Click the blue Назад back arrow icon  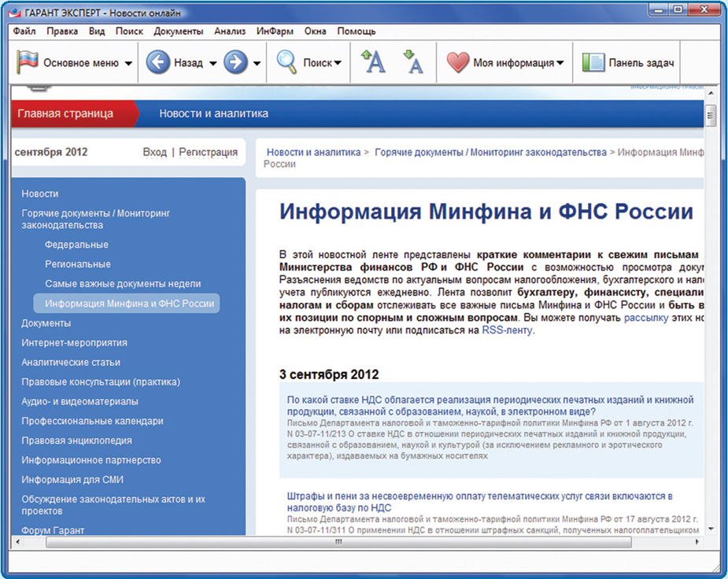(158, 63)
